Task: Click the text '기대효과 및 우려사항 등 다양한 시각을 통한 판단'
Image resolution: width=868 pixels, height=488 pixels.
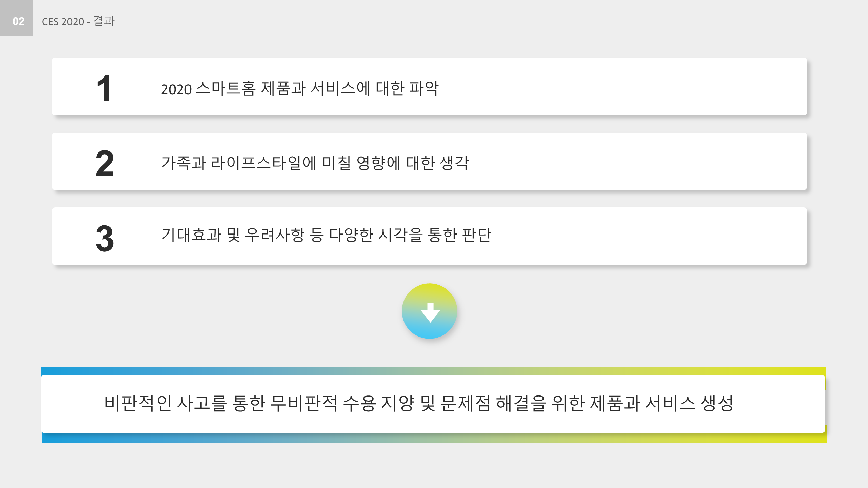Action: [326, 235]
